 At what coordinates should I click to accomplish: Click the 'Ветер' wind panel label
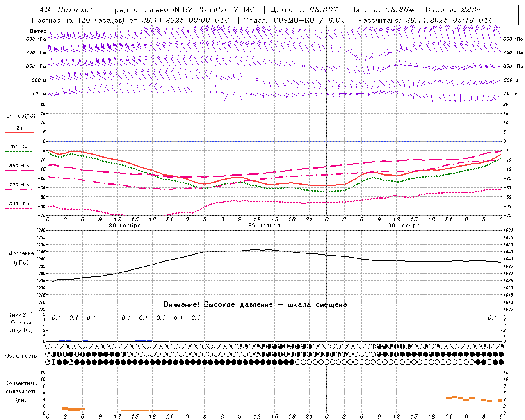tap(38, 31)
